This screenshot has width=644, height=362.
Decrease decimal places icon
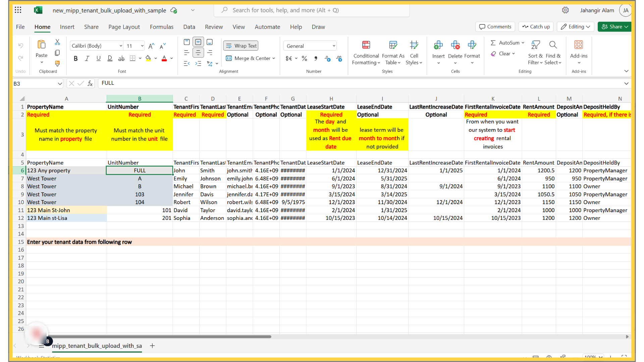(339, 59)
